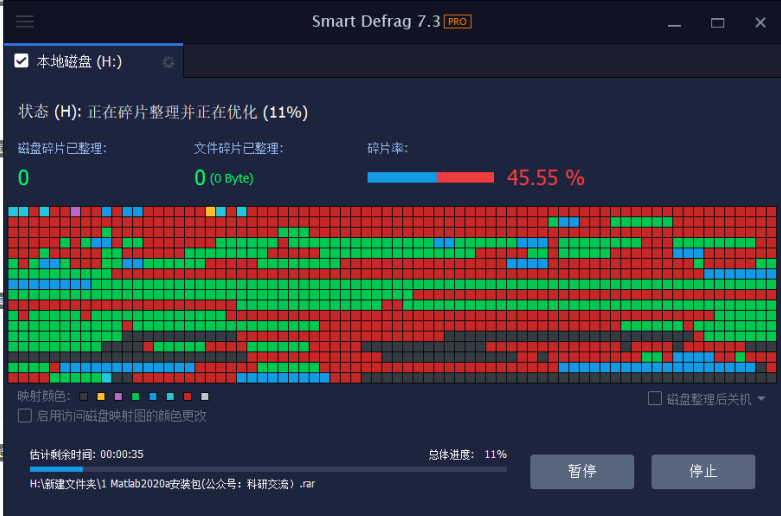Minimize the Smart Defrag window

[674, 23]
